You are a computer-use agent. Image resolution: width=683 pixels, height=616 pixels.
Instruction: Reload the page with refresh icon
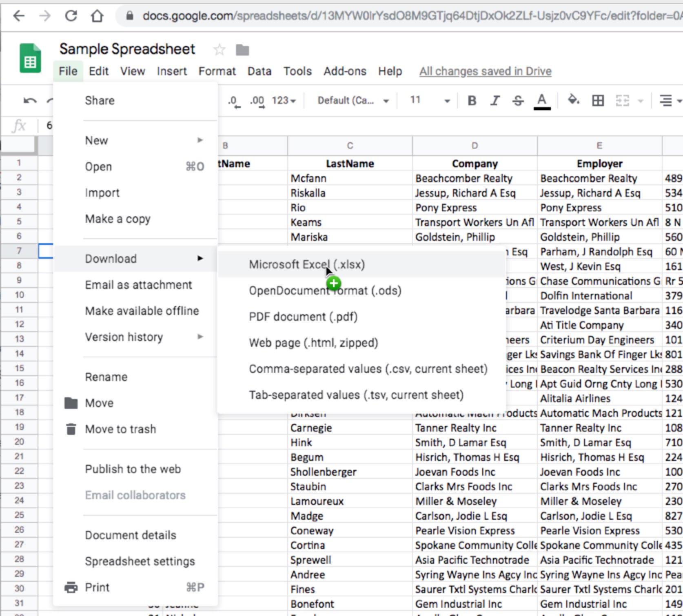(x=71, y=16)
